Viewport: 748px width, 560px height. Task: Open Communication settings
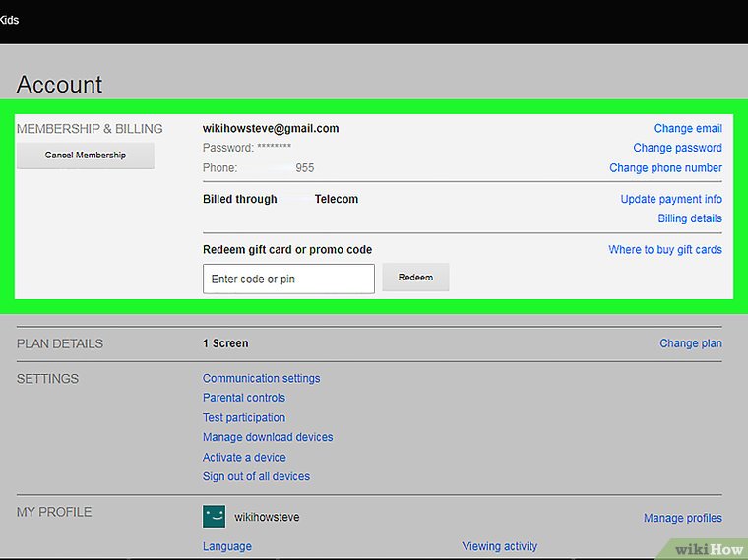coord(261,378)
